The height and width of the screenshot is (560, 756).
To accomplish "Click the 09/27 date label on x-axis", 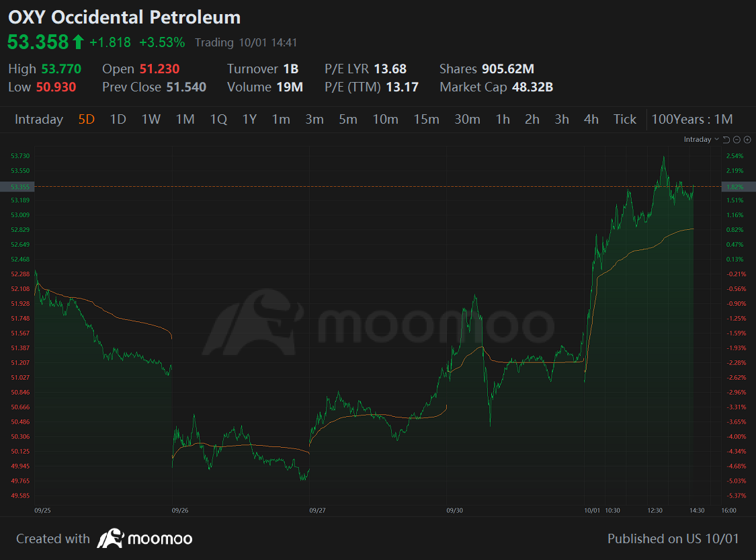I will tap(317, 510).
